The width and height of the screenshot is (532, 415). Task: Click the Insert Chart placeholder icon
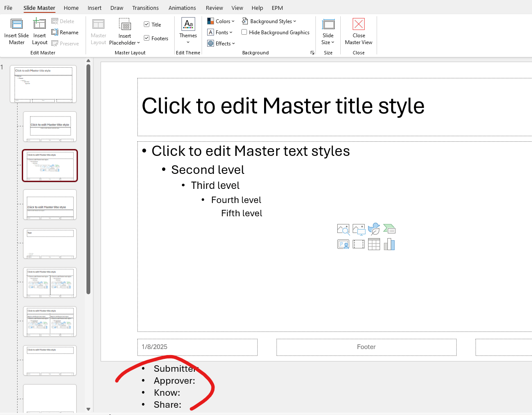click(389, 244)
